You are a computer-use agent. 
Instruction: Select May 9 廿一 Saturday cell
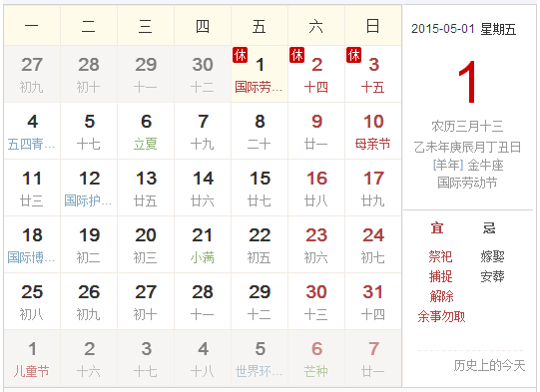pyautogui.click(x=316, y=131)
